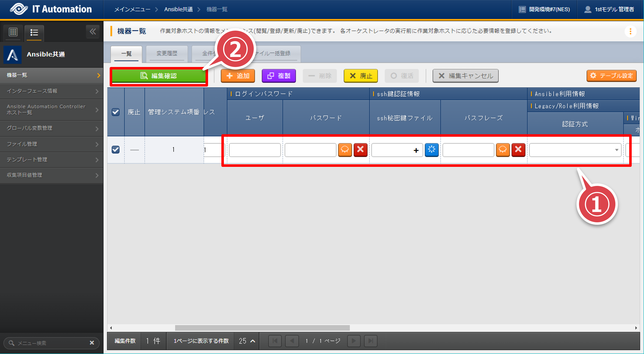
Task: Click the ユーザ input field
Action: [x=254, y=150]
